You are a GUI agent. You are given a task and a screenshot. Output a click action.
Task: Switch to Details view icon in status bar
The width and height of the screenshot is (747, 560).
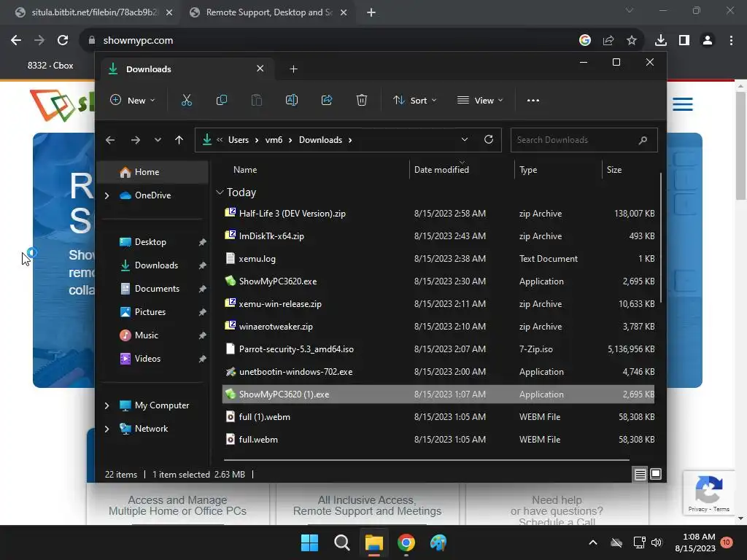click(640, 474)
